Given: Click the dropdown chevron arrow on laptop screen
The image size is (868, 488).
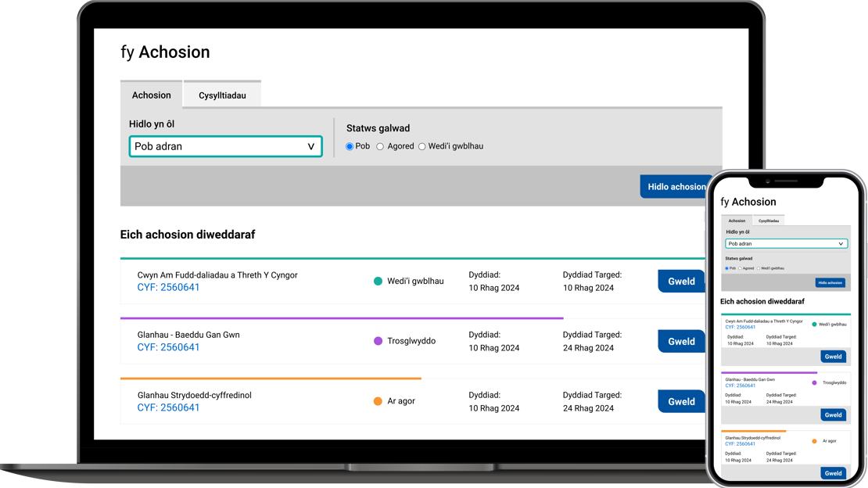Looking at the screenshot, I should pyautogui.click(x=310, y=146).
